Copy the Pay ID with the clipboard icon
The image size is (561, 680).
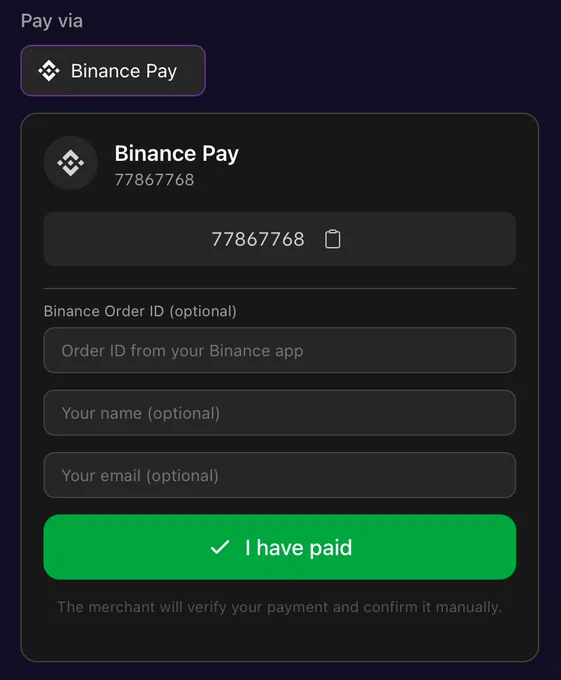click(333, 239)
